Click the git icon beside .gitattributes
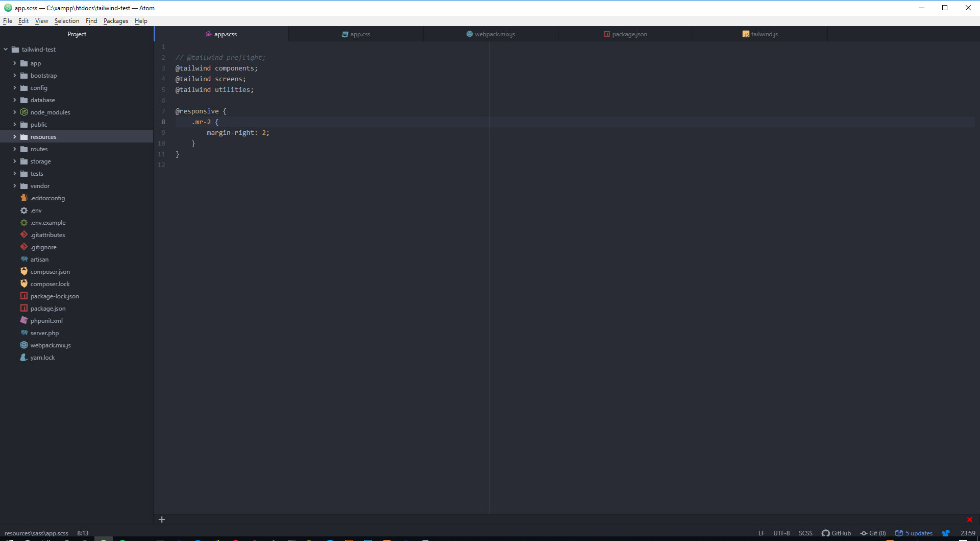The image size is (980, 541). click(23, 234)
